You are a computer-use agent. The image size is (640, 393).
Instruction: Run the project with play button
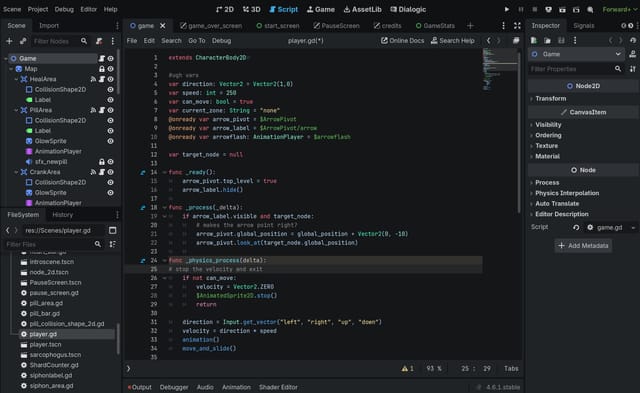pyautogui.click(x=507, y=9)
